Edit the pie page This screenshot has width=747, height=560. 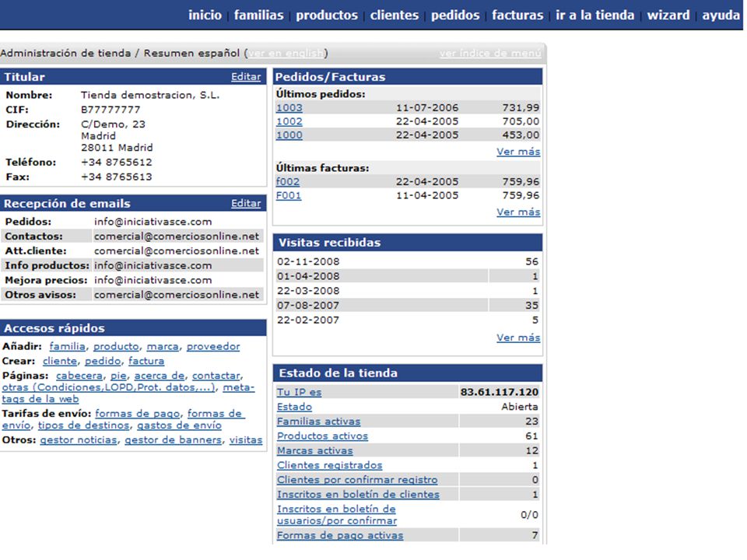[118, 376]
